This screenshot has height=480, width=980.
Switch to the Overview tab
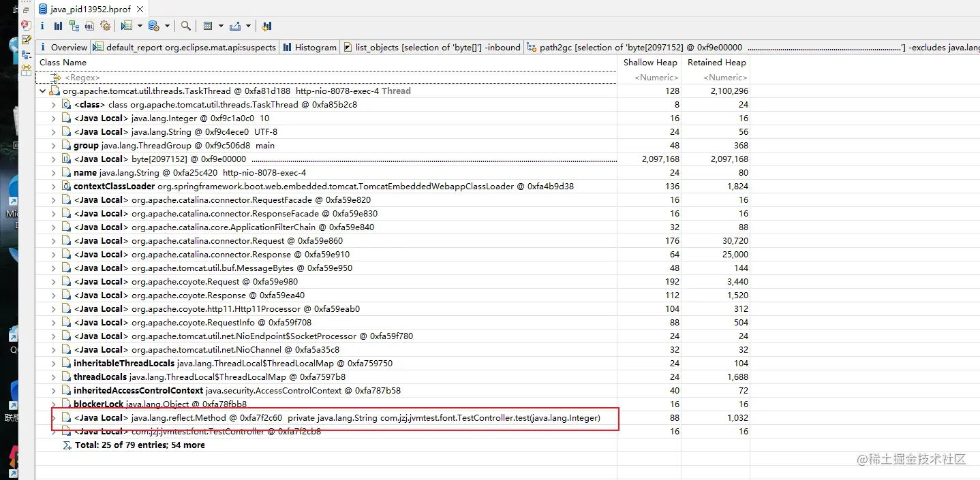click(x=63, y=47)
